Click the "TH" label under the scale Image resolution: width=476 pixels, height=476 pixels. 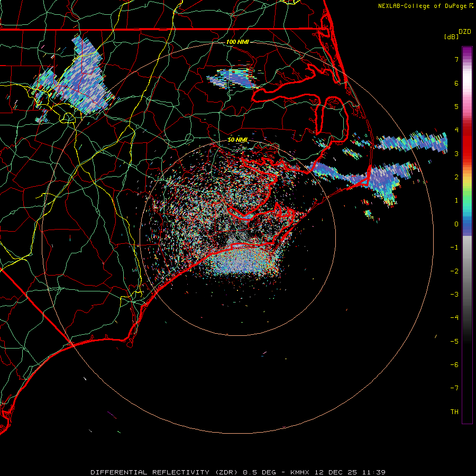pos(454,412)
